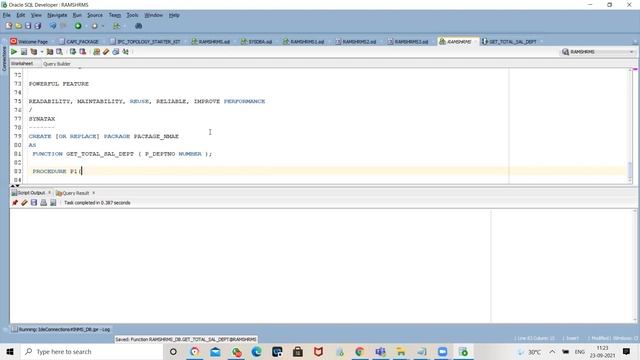Open the Edit menu
This screenshot has width=640, height=360.
[x=21, y=15]
